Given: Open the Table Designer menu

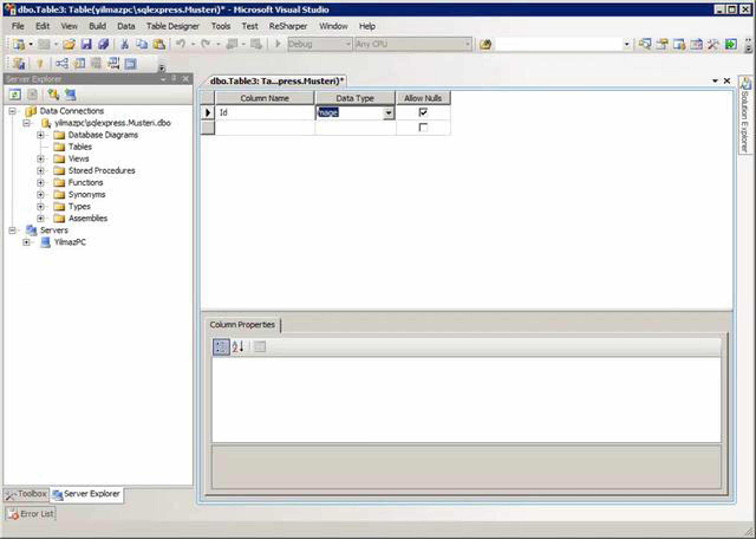Looking at the screenshot, I should point(173,26).
